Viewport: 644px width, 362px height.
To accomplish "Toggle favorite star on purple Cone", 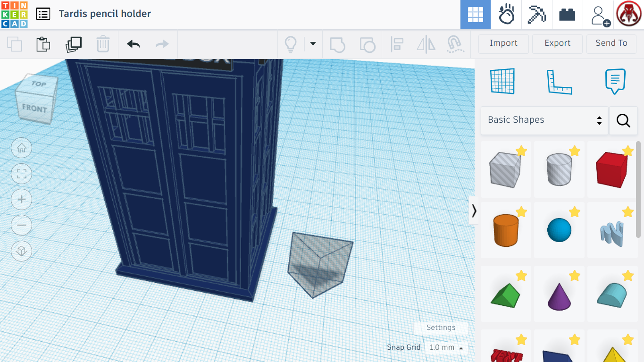I will point(574,276).
